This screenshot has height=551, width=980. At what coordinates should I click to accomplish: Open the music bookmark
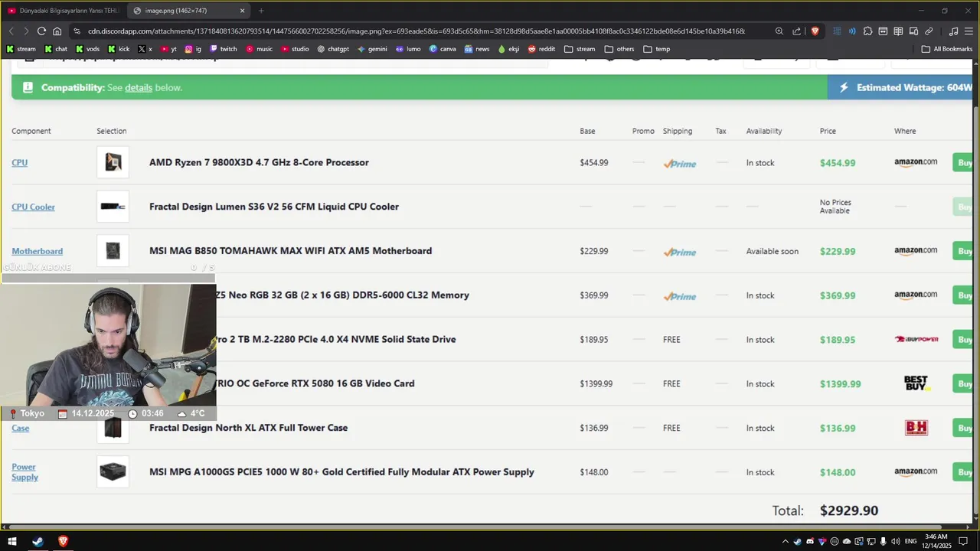(x=259, y=49)
